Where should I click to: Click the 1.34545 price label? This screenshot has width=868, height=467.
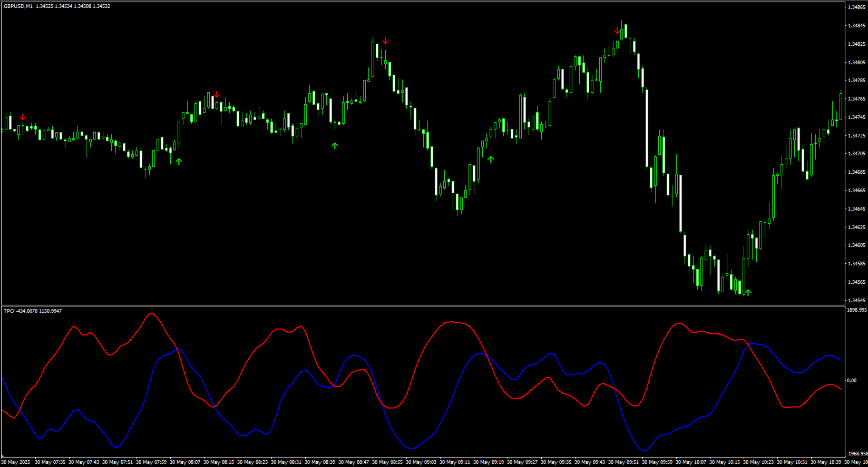coord(856,301)
